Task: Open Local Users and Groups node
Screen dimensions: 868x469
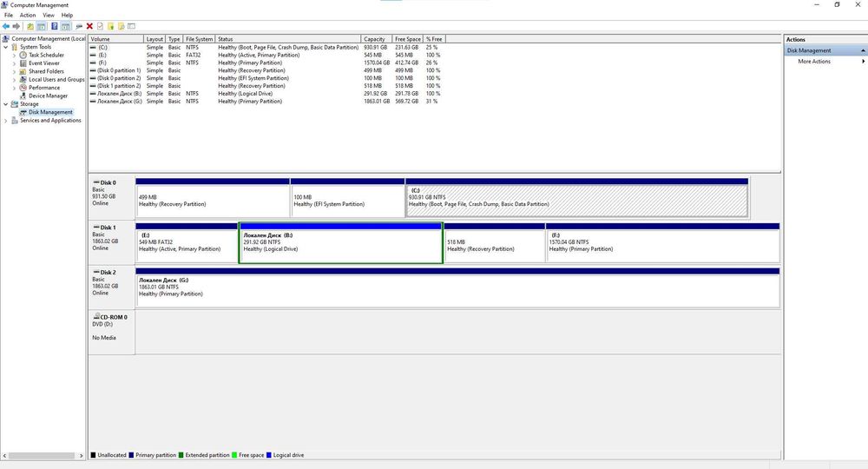Action: point(56,79)
